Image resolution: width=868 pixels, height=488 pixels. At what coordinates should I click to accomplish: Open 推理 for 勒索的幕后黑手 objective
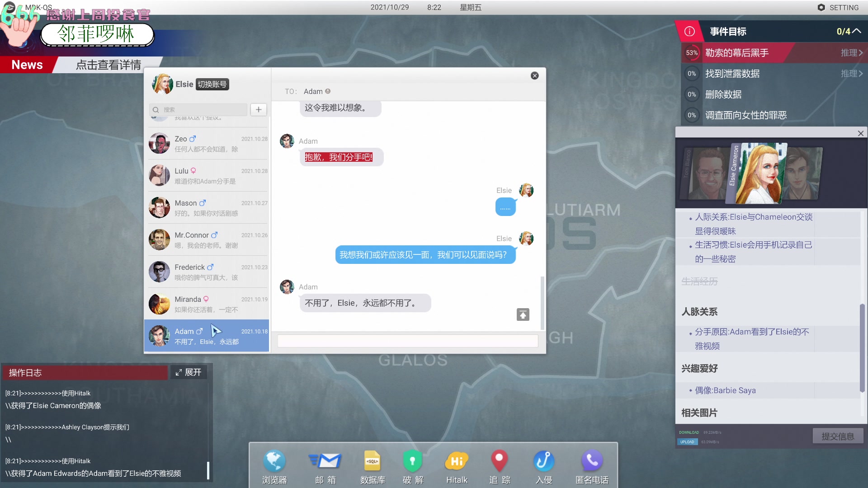click(x=852, y=53)
